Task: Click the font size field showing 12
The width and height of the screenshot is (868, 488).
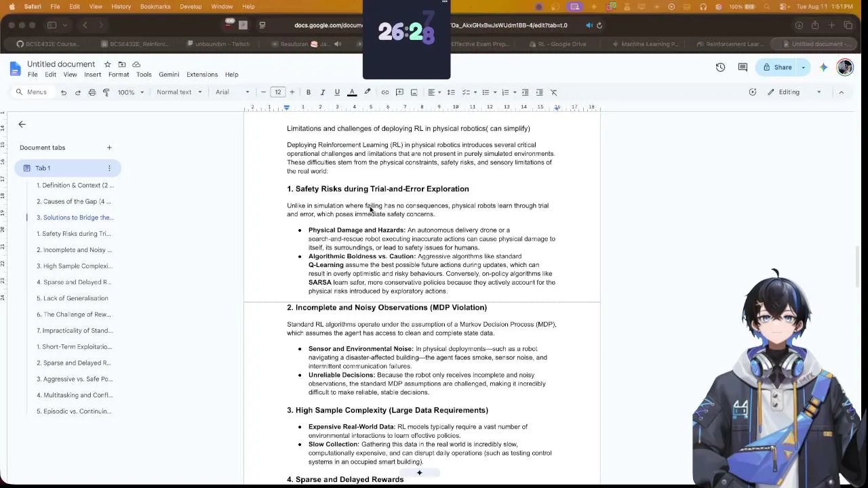Action: [278, 92]
